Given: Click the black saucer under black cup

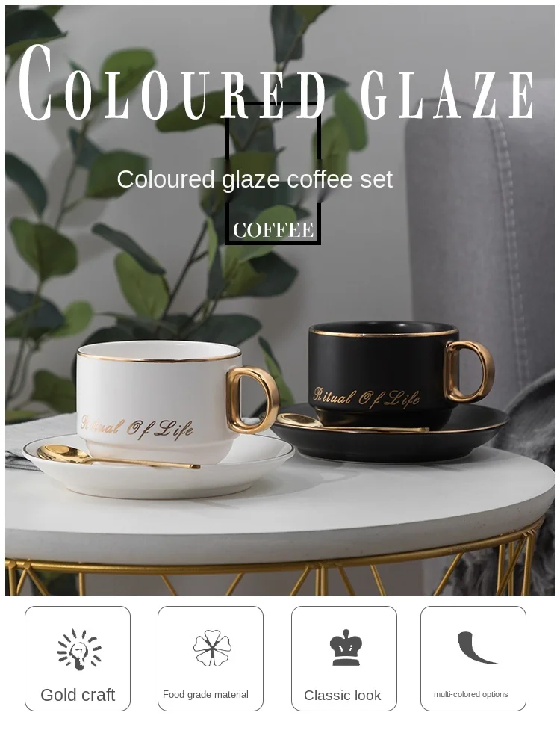Looking at the screenshot, I should click(390, 432).
